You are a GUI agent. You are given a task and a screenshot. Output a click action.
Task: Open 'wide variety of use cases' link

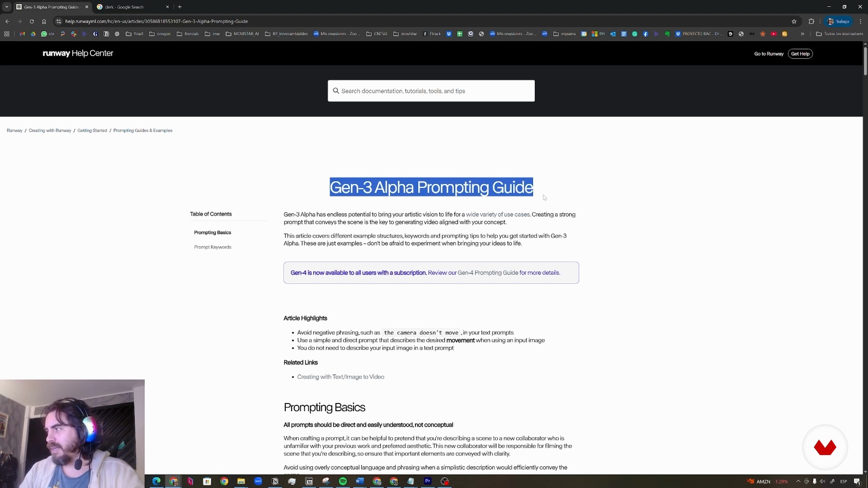pyautogui.click(x=498, y=215)
